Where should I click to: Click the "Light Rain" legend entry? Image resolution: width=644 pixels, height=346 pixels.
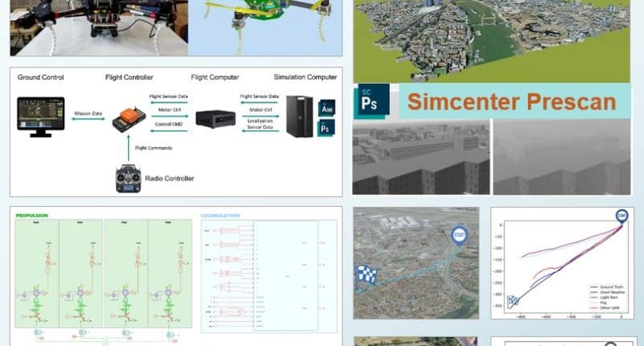click(605, 297)
